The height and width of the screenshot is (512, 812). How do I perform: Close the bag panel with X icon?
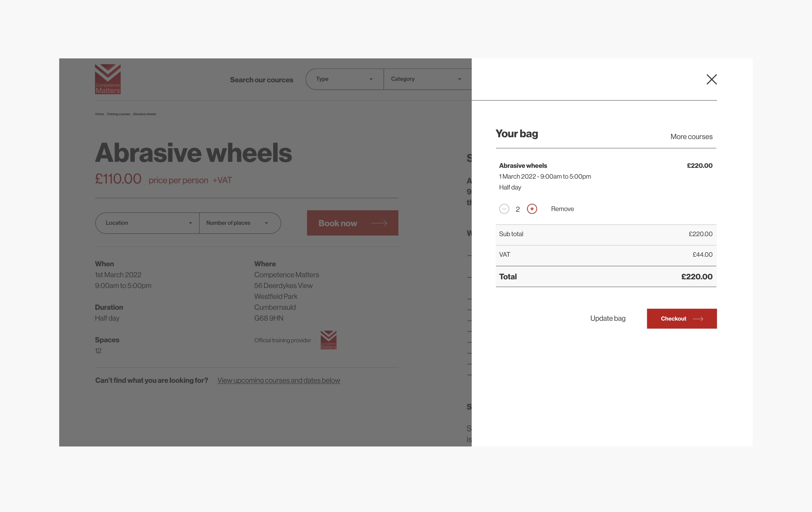(712, 79)
